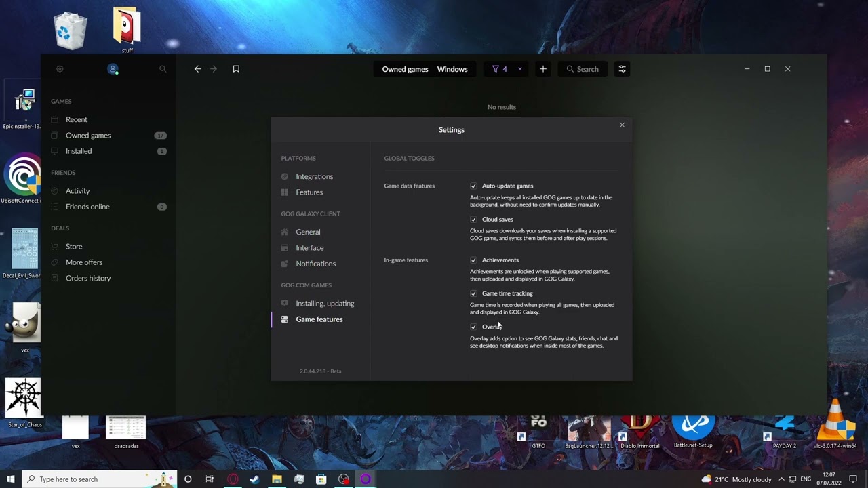Toggle Overlay checkbox
868x488 pixels.
[473, 327]
